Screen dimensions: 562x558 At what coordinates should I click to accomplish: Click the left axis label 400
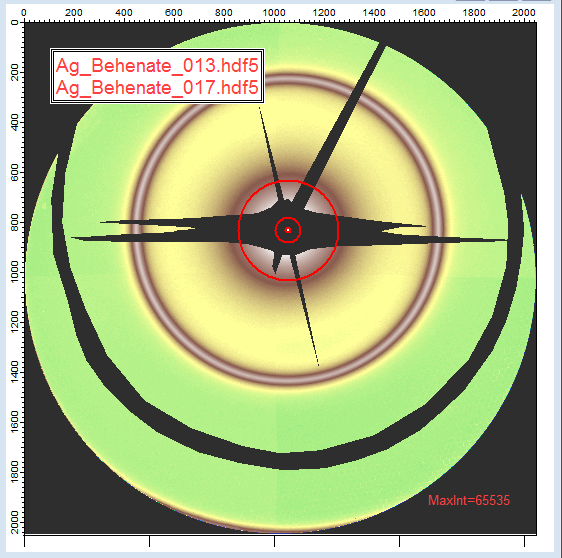pos(14,122)
